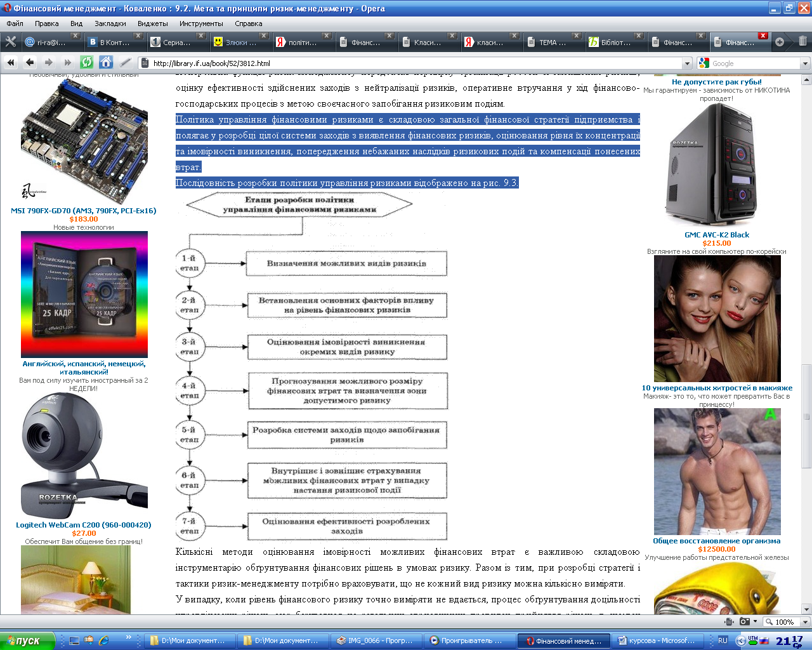The height and width of the screenshot is (650, 812).
Task: Open the Logitech WebCam C200 link
Action: click(x=84, y=525)
